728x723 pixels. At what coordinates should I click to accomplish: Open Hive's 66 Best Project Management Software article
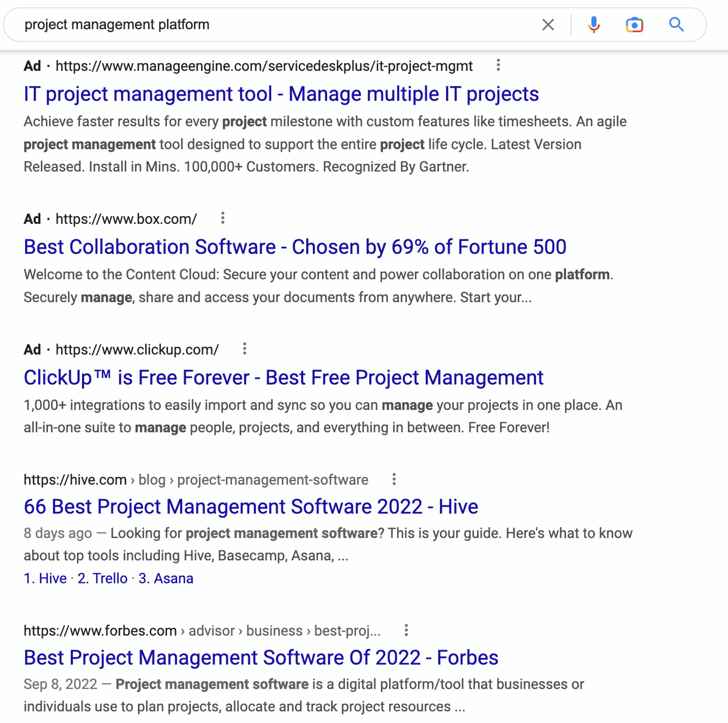click(x=251, y=506)
